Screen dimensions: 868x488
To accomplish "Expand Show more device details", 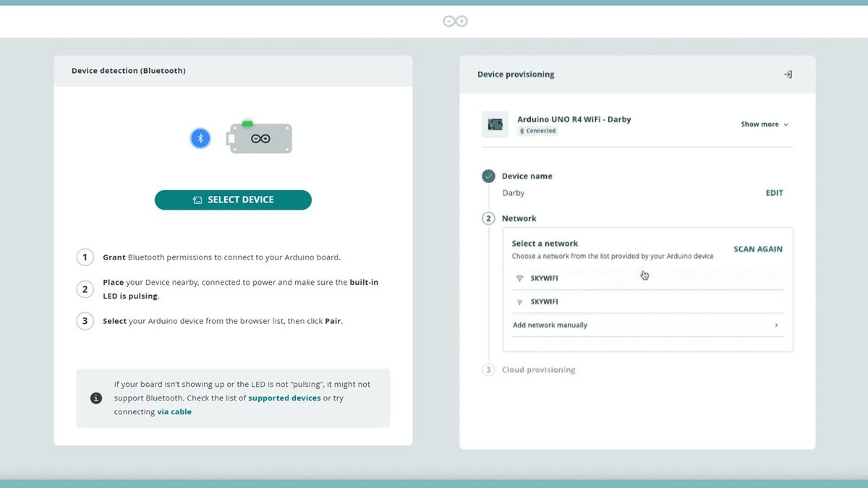I will click(x=765, y=124).
